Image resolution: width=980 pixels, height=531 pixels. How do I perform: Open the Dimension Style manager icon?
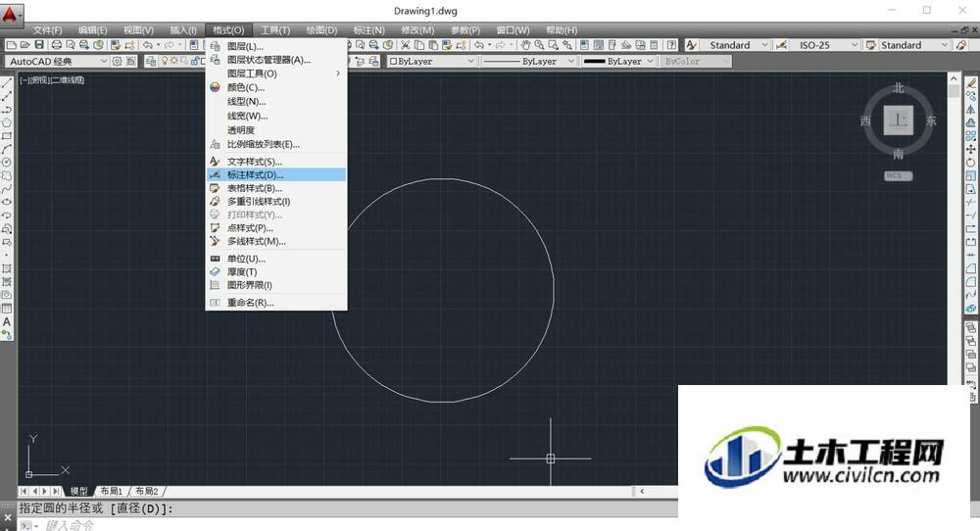[781, 45]
